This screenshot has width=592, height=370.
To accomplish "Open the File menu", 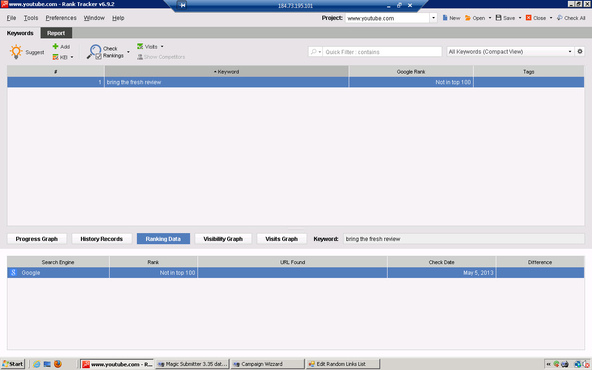I will (x=11, y=18).
